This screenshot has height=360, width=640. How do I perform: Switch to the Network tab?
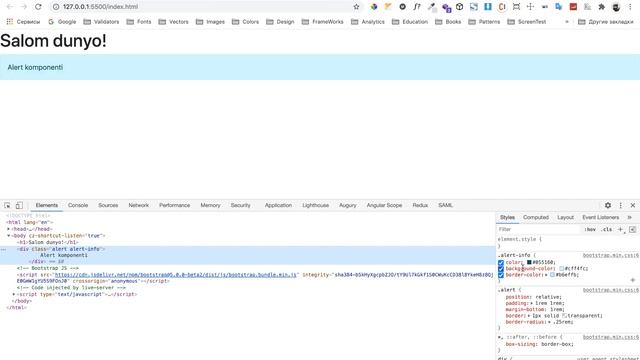138,205
